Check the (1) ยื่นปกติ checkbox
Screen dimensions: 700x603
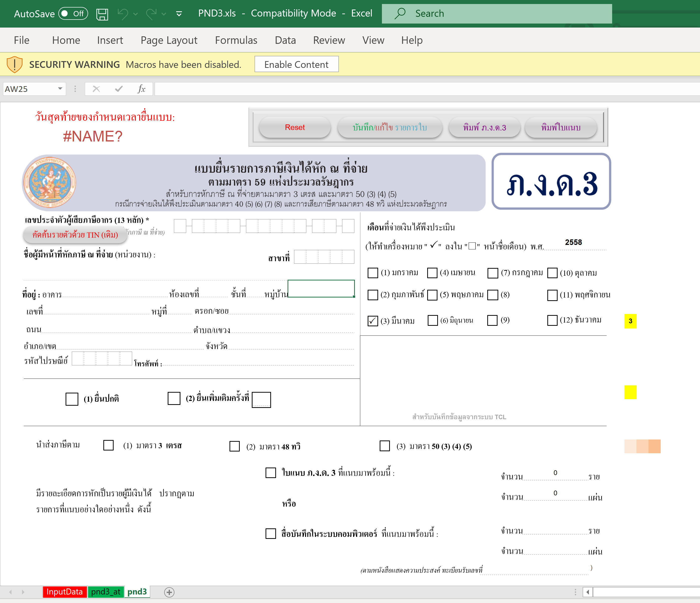[72, 399]
